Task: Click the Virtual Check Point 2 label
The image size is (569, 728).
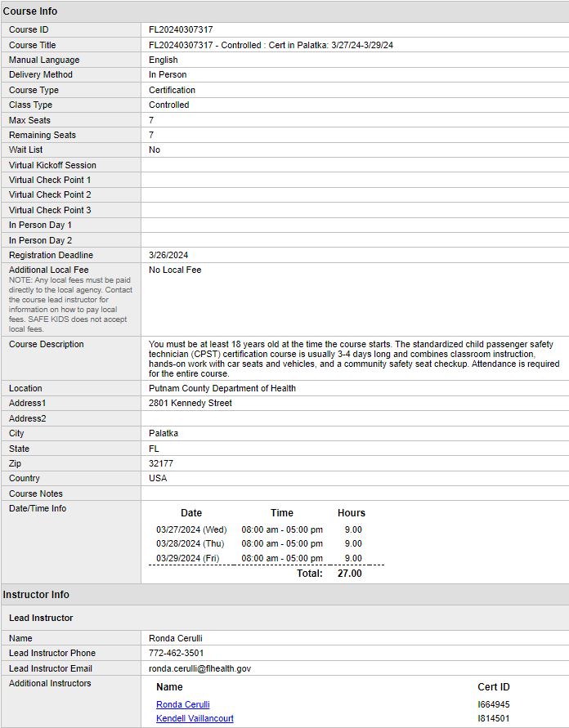Action: pyautogui.click(x=50, y=195)
